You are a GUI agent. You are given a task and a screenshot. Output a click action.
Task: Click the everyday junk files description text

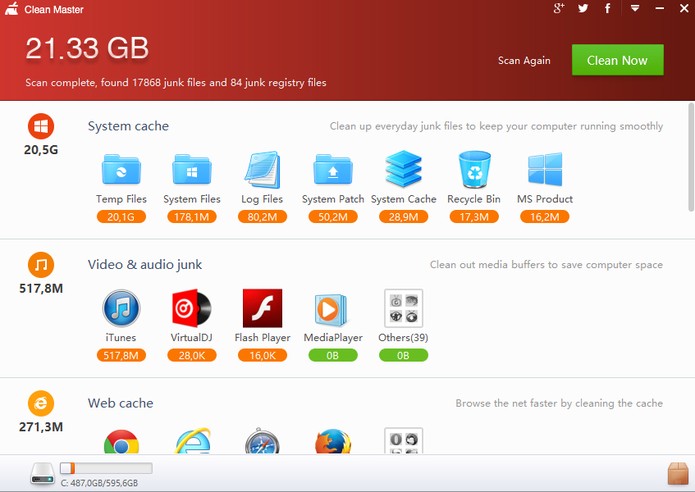click(496, 126)
